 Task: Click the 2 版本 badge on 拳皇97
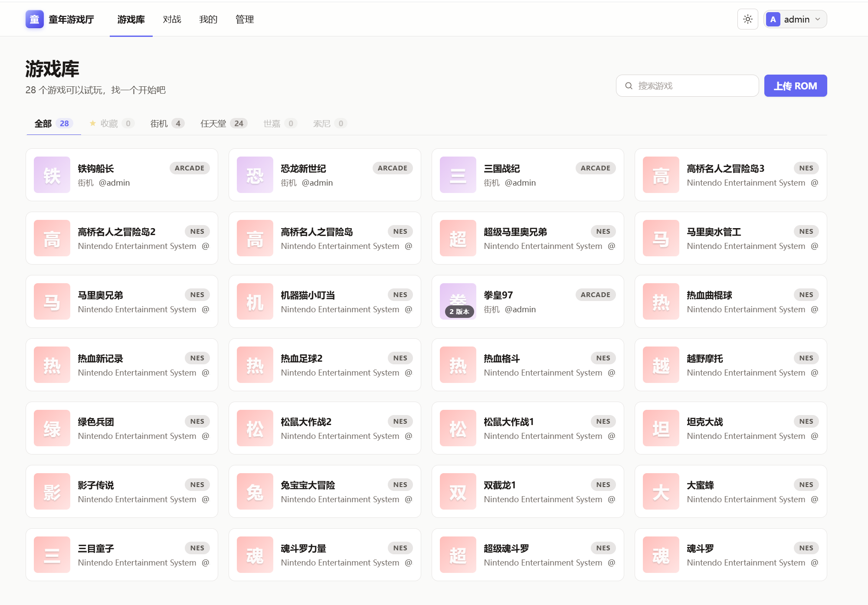point(458,311)
